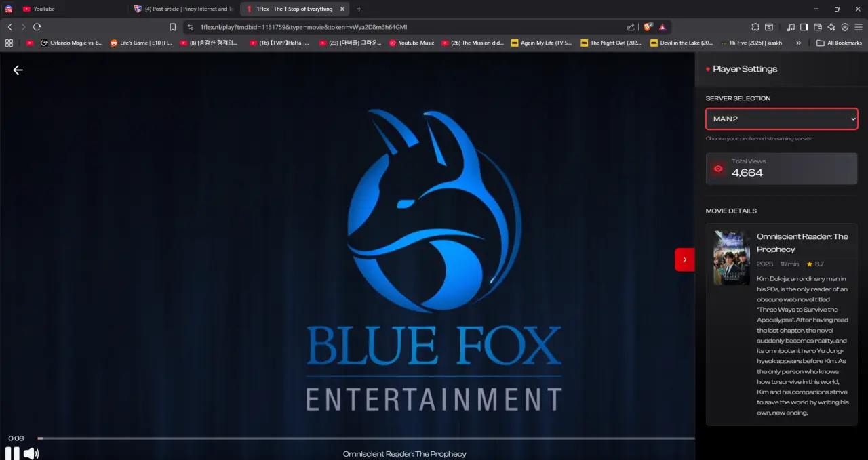
Task: Seek along the video progress bar
Action: pyautogui.click(x=366, y=438)
